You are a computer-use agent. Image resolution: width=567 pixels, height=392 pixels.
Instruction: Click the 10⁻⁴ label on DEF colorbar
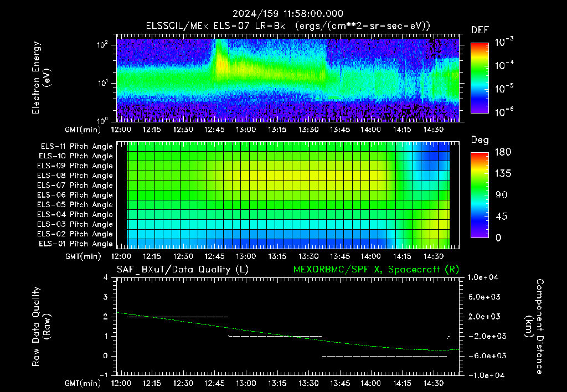click(x=504, y=65)
